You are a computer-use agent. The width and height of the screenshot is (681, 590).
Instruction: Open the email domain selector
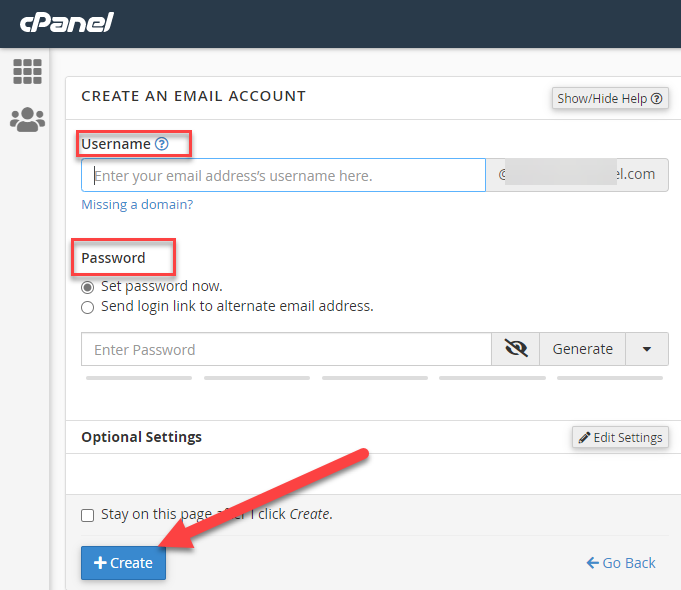point(577,174)
